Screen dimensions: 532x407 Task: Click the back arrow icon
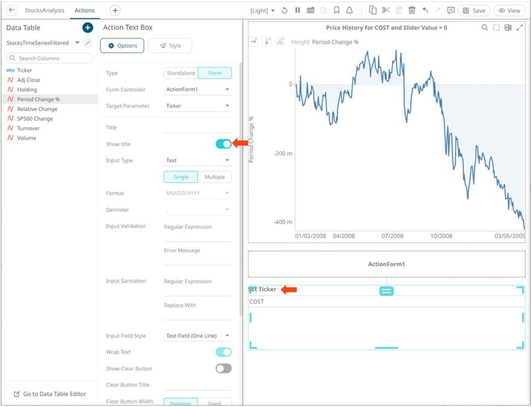tap(12, 10)
